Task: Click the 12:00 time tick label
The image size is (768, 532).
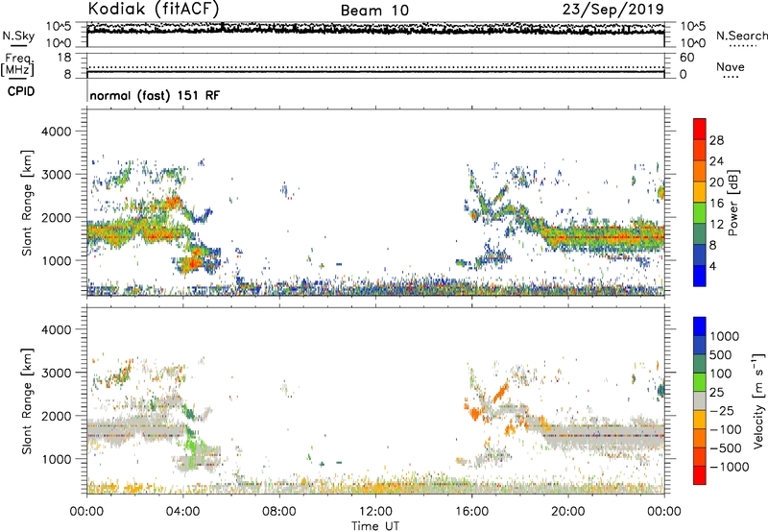Action: click(x=375, y=512)
